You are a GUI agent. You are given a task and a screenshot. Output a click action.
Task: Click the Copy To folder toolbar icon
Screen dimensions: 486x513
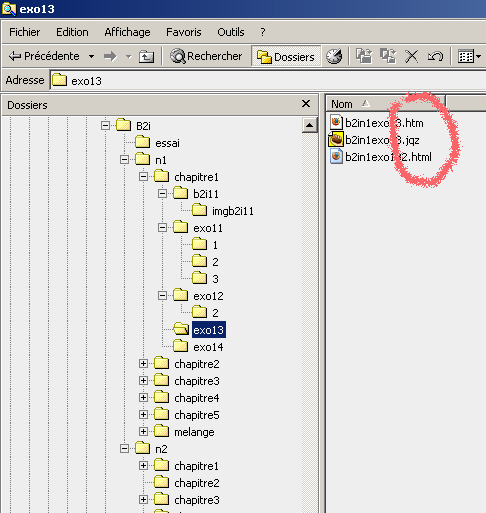(x=388, y=56)
